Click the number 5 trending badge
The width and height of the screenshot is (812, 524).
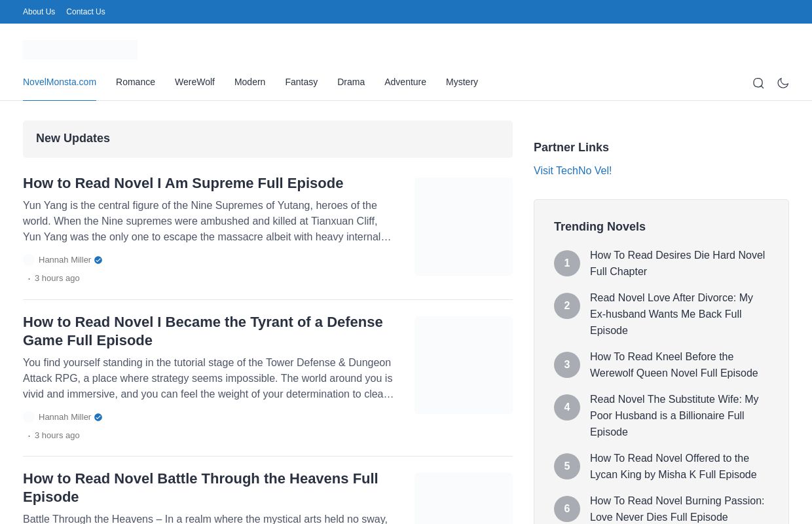point(567,466)
